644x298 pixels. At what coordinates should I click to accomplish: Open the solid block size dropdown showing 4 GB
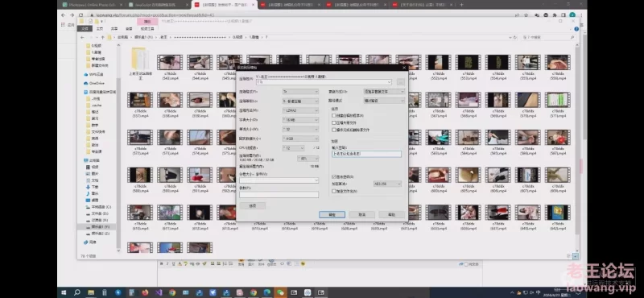click(300, 139)
